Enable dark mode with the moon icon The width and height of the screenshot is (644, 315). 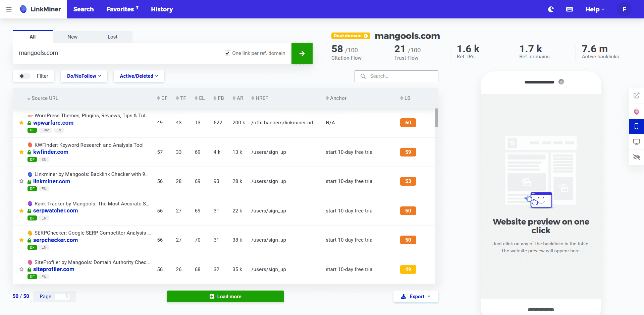coord(550,9)
